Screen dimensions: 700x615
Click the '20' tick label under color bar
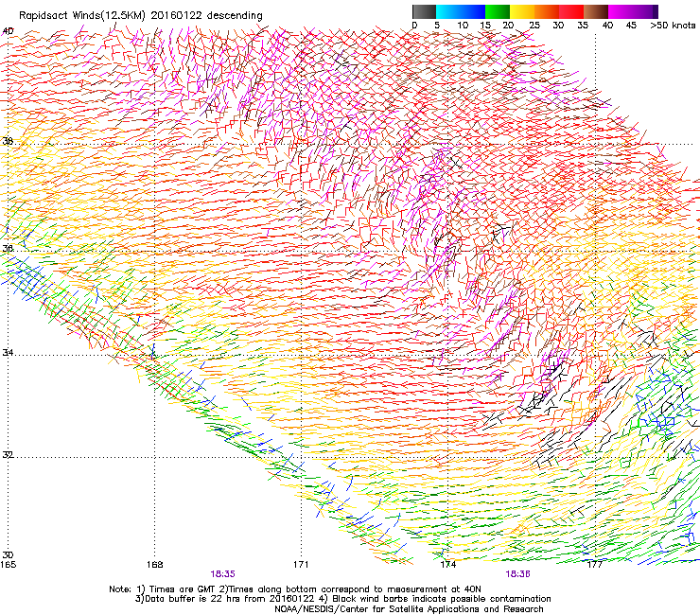pos(508,25)
